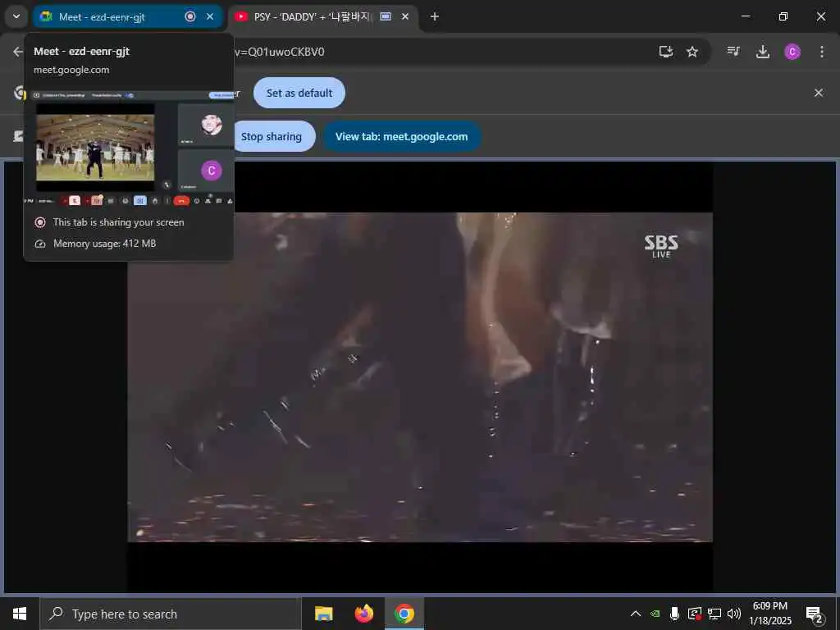Image resolution: width=840 pixels, height=630 pixels.
Task: Click the 6:09 PM clock and date
Action: (770, 614)
